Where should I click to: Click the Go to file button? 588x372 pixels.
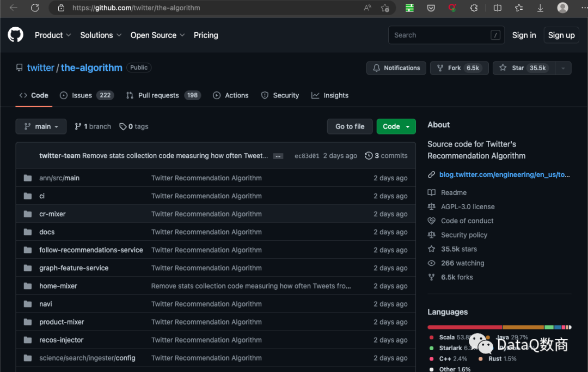click(350, 126)
